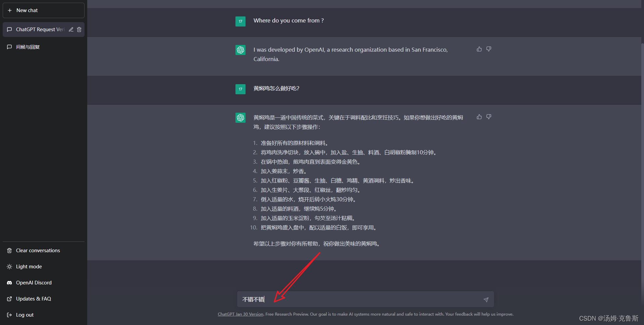Image resolution: width=644 pixels, height=325 pixels.
Task: Give a thumbs up to the 黄焖鸡 recipe
Action: (479, 117)
